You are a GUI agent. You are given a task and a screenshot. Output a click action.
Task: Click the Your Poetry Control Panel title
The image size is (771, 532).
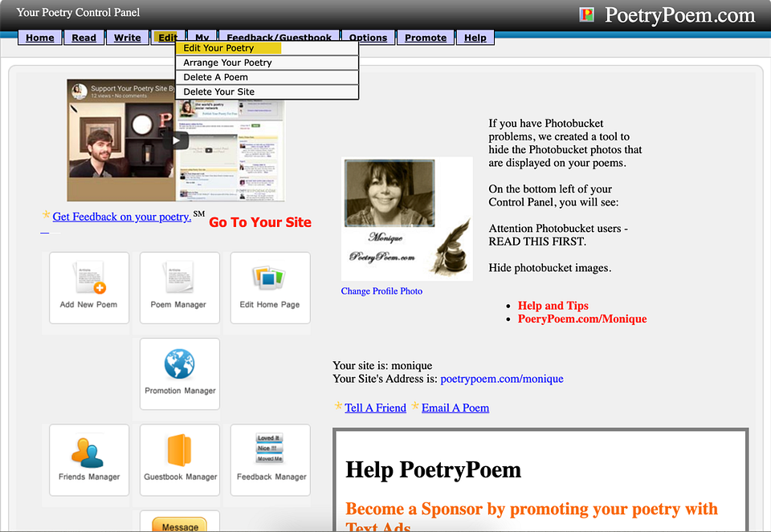(x=78, y=12)
